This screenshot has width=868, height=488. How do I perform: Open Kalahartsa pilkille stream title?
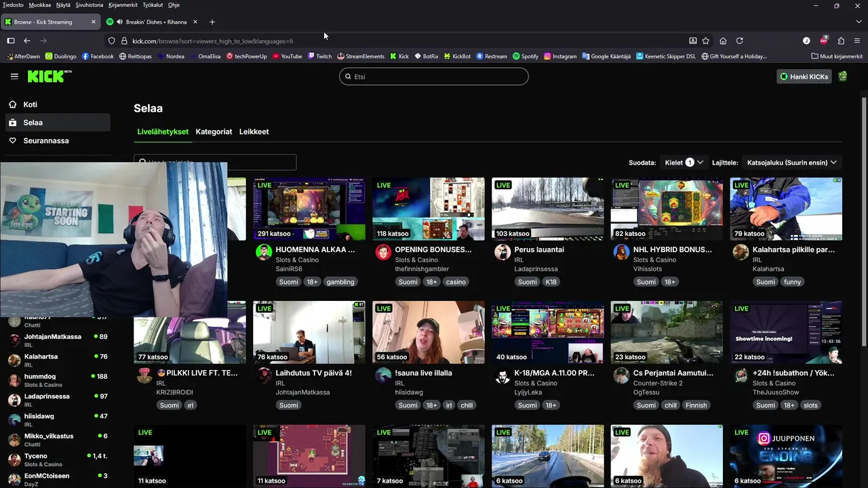click(x=793, y=249)
